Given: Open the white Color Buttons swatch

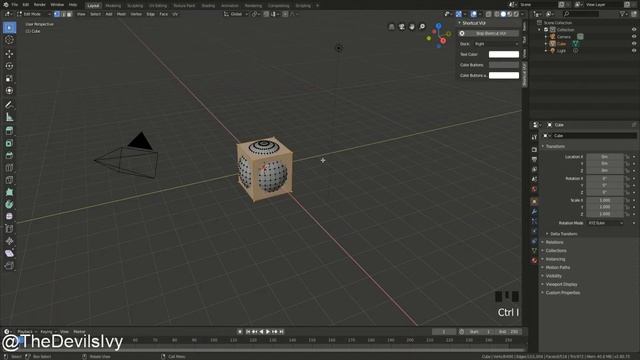Looking at the screenshot, I should tap(504, 76).
